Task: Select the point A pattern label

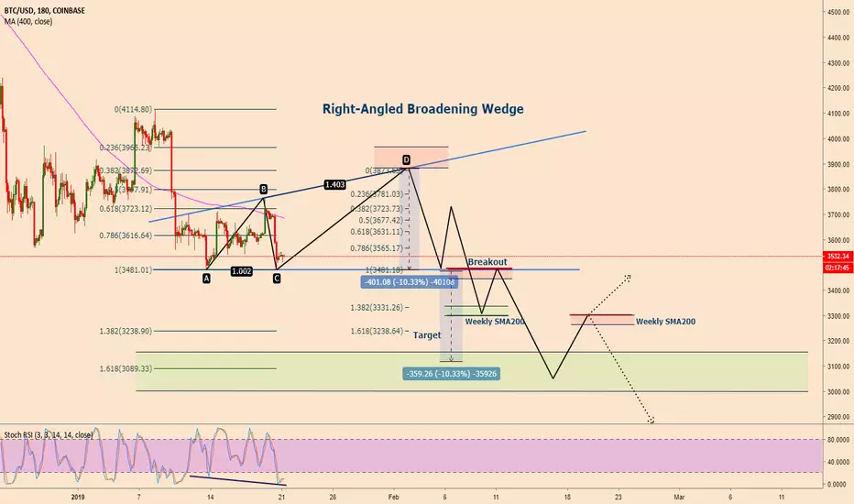Action: (x=206, y=279)
